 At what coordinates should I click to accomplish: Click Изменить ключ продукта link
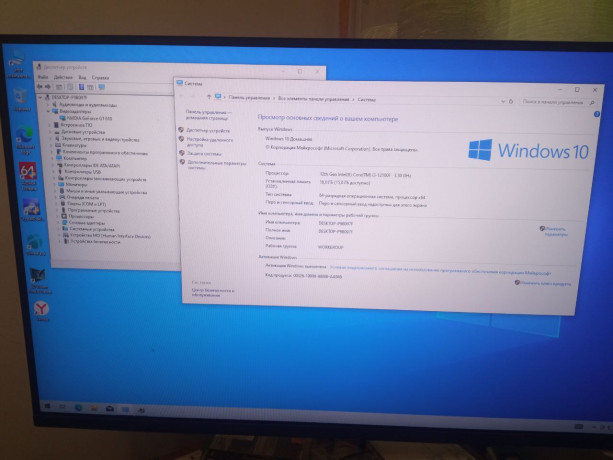[x=545, y=283]
